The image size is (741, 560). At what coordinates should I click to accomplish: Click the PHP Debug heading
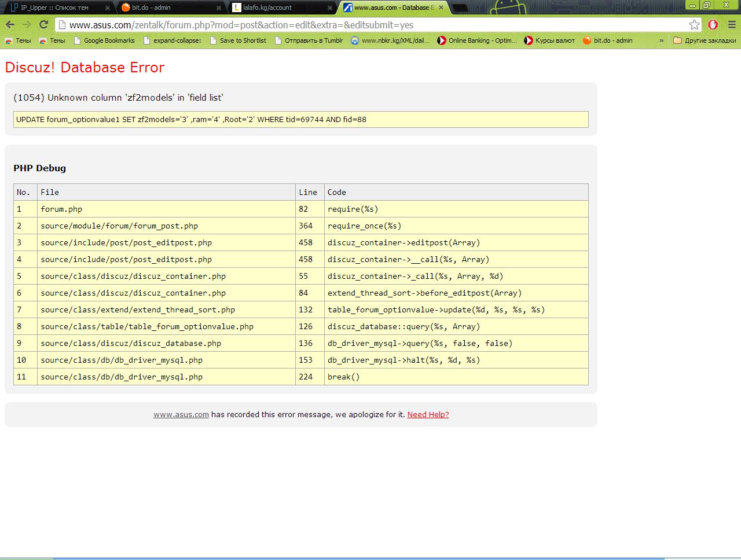39,168
